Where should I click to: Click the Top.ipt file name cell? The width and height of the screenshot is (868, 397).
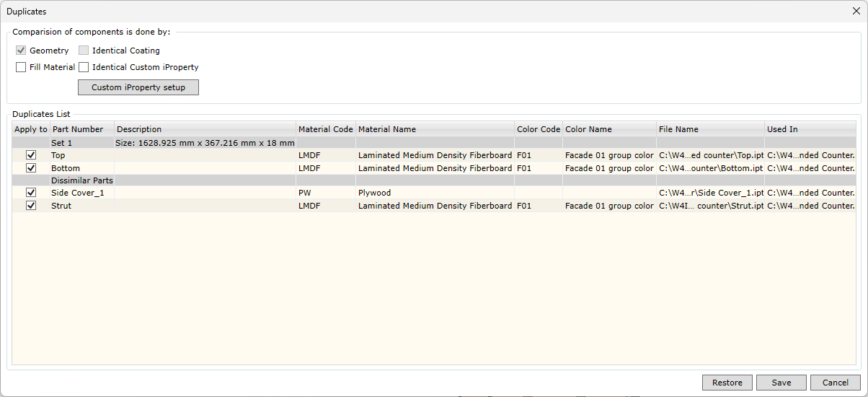point(711,155)
